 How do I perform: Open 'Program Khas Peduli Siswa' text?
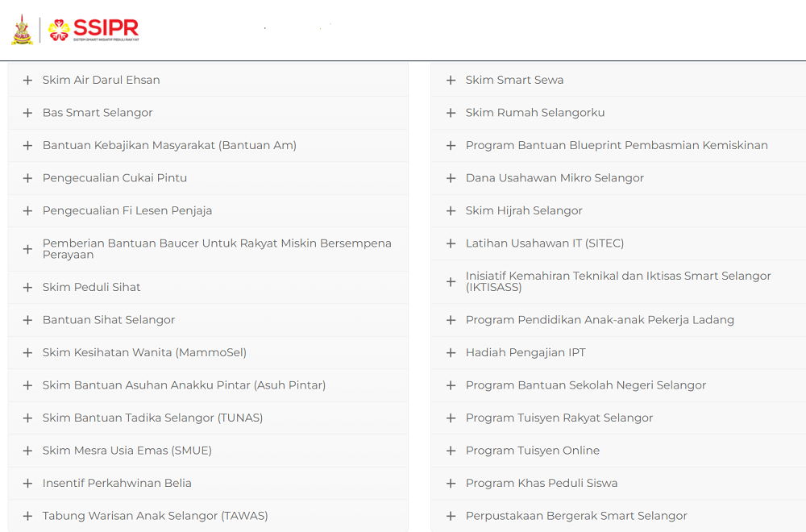point(542,483)
